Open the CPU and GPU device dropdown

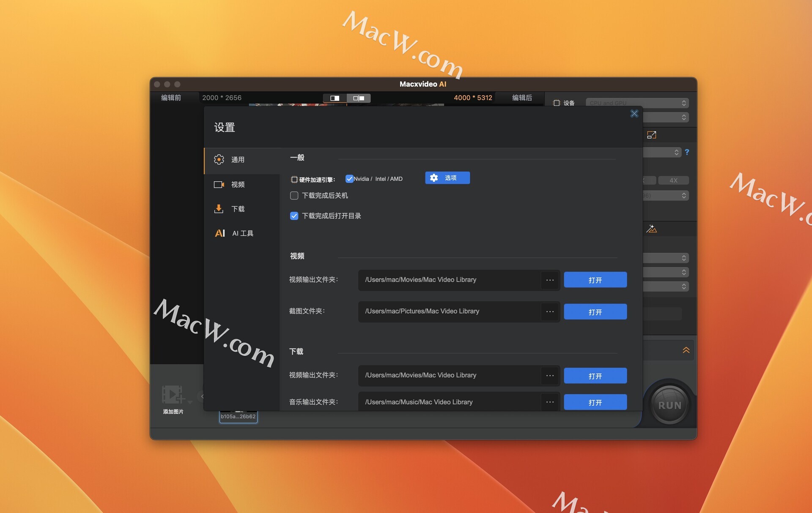637,103
